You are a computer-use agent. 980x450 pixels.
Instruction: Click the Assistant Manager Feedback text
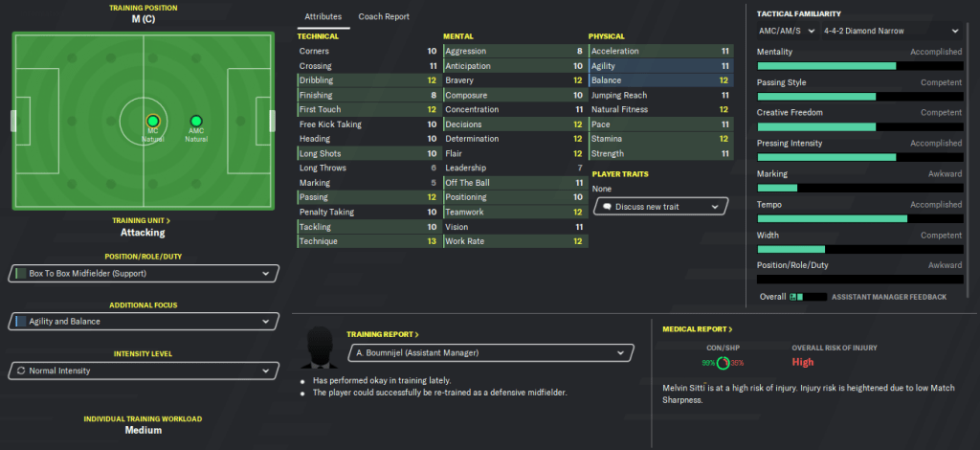(889, 297)
